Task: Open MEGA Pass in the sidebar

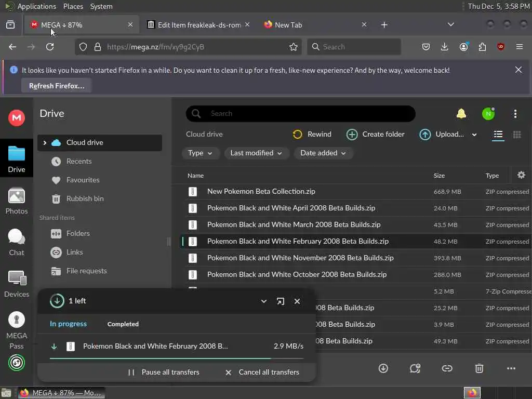Action: pos(16,330)
